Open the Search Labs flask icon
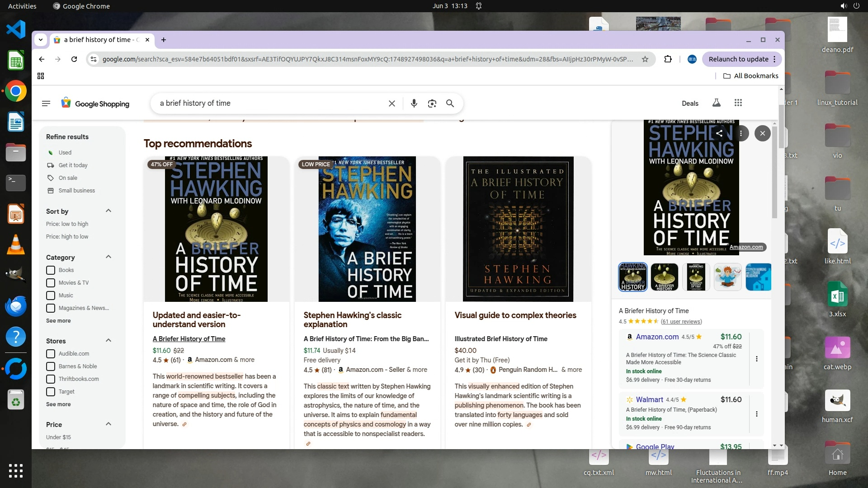 (717, 103)
